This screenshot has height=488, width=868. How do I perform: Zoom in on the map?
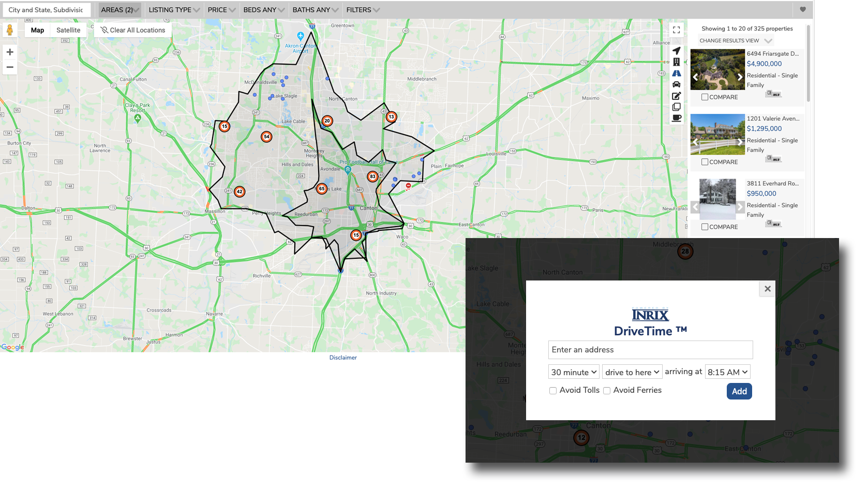[x=9, y=52]
